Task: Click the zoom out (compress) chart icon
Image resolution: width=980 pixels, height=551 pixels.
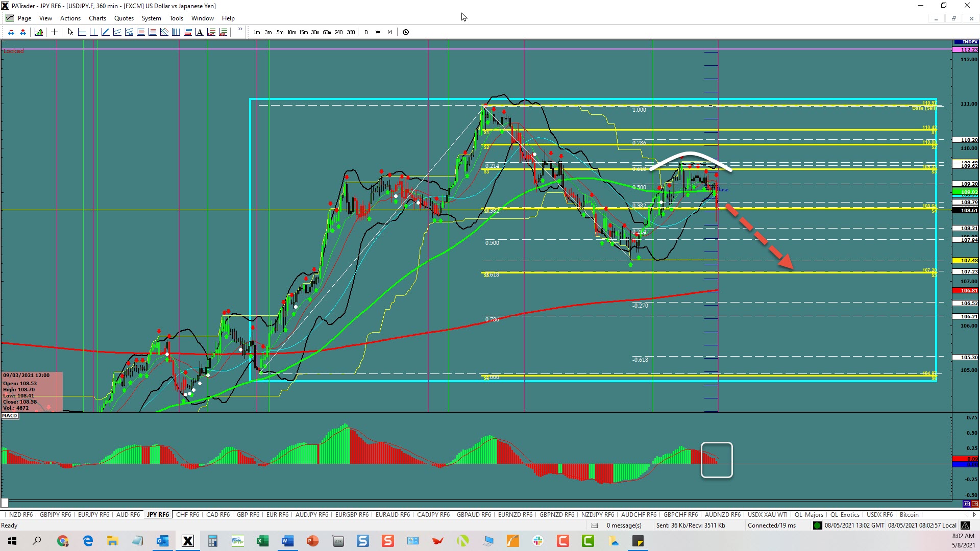Action: pyautogui.click(x=11, y=32)
